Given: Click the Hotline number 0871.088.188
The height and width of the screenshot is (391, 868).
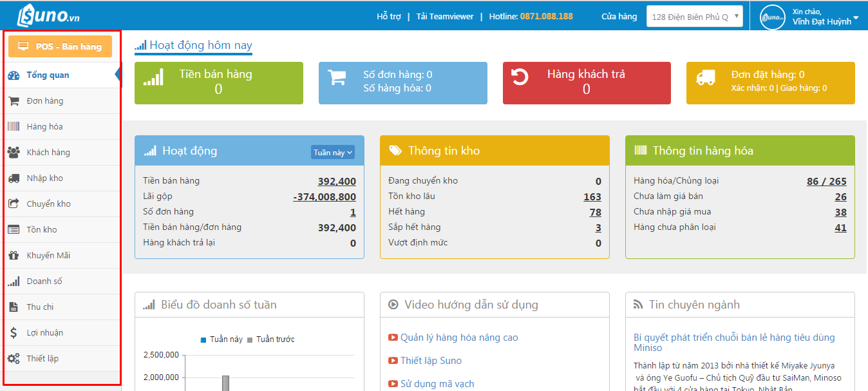Looking at the screenshot, I should click(547, 17).
